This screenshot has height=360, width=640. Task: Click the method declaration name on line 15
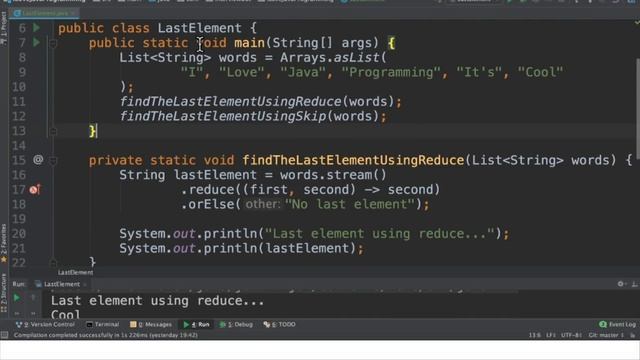353,160
